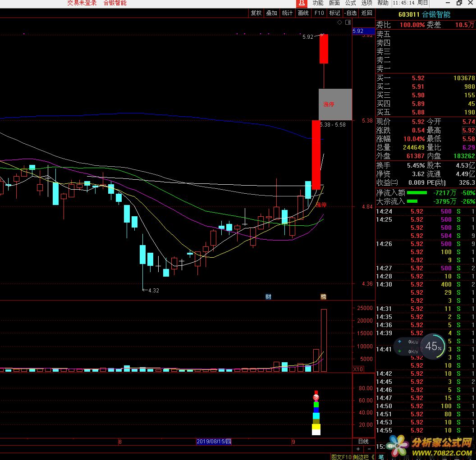Click the 买二 price 5.91

click(418, 87)
